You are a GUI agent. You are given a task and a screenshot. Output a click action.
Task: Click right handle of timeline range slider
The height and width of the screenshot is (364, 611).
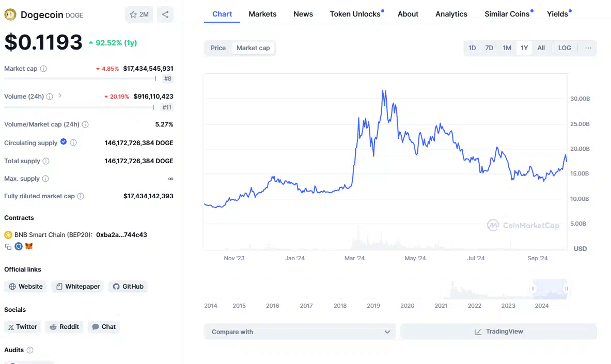pyautogui.click(x=566, y=289)
